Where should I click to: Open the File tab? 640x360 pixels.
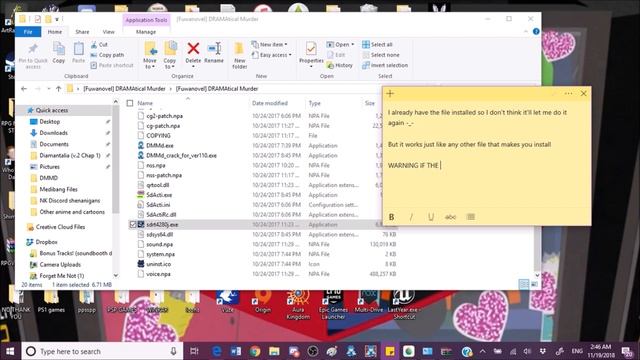point(28,31)
